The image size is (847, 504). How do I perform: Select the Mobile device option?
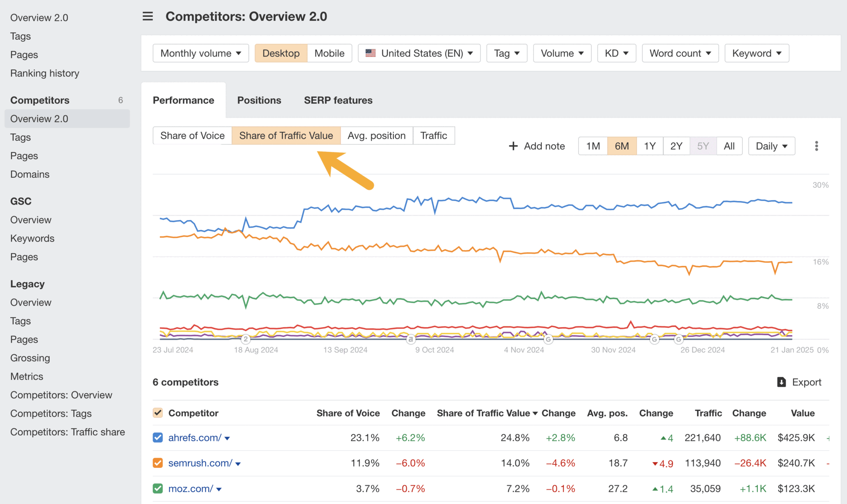click(330, 53)
